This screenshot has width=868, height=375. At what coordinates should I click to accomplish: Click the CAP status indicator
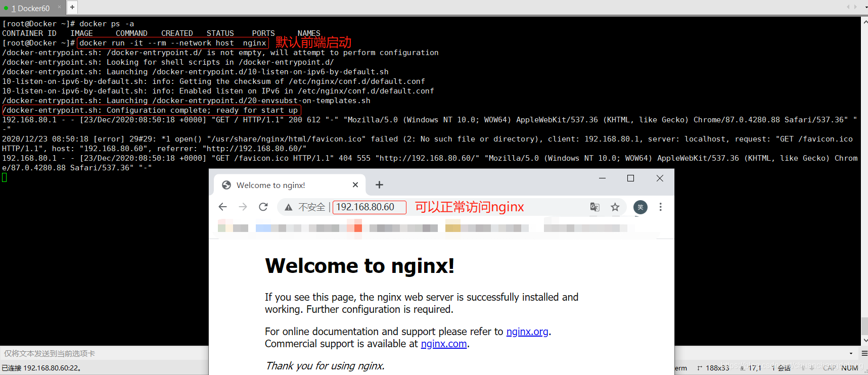click(x=830, y=368)
